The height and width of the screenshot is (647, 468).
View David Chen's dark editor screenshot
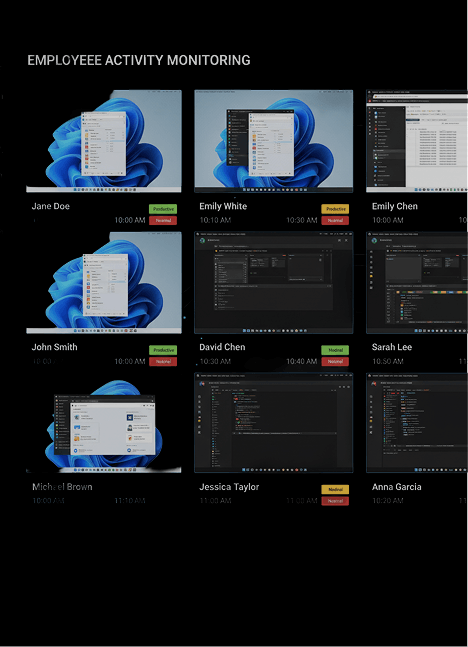click(x=274, y=282)
